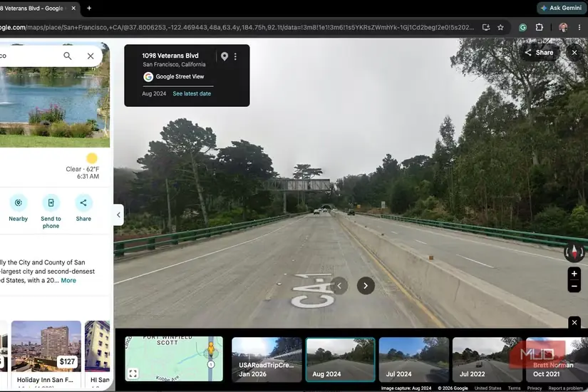The image size is (588, 392).
Task: Click the Privacy link
Action: [535, 388]
